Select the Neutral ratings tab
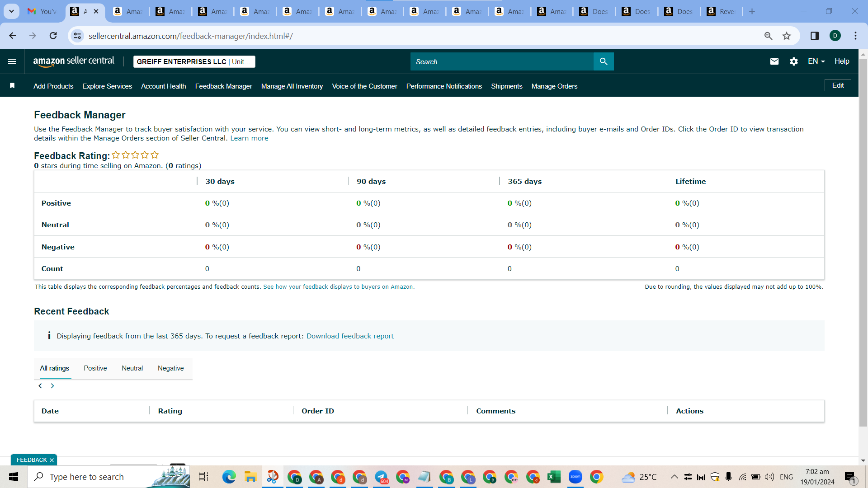This screenshot has width=868, height=488. point(132,368)
